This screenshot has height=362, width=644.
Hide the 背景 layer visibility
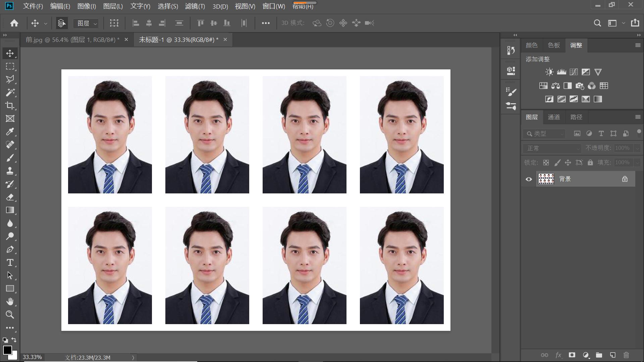tap(529, 179)
